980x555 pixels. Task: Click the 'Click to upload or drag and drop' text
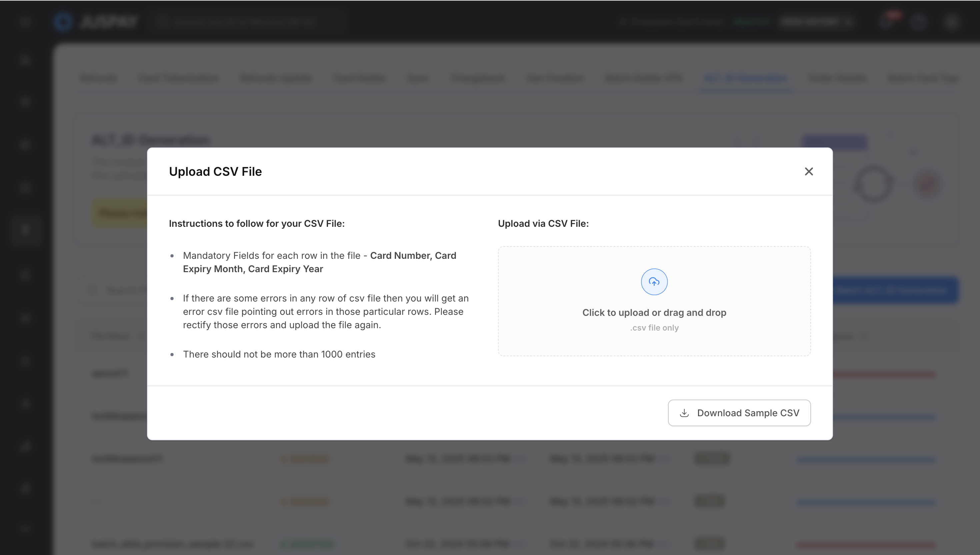click(654, 313)
